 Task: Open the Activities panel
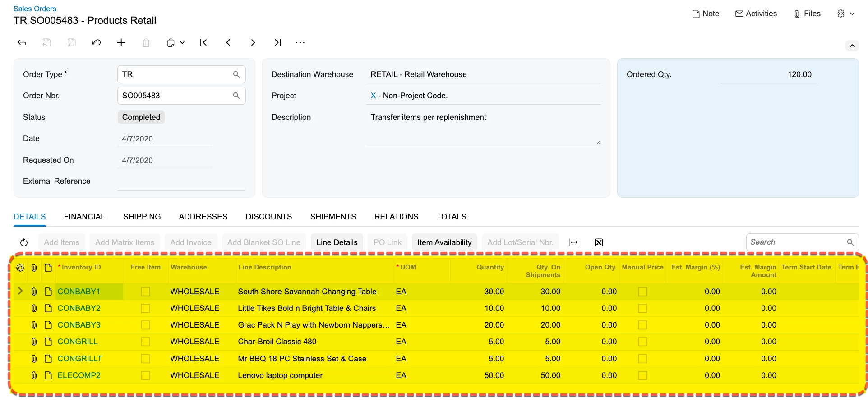(756, 14)
